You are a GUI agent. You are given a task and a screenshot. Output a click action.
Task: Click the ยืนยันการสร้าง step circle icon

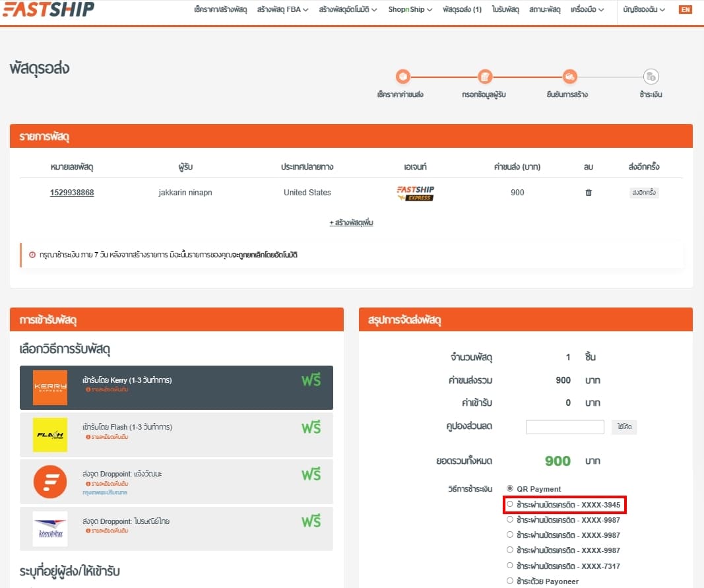pos(569,77)
